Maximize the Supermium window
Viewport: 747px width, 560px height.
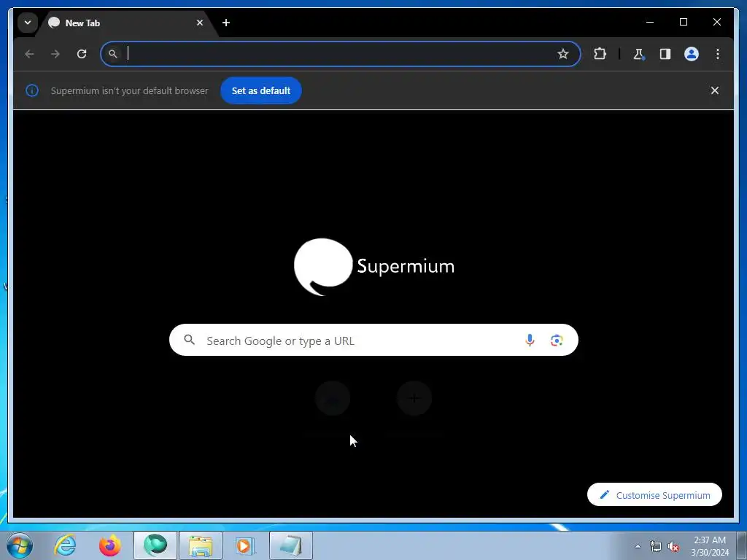[x=683, y=22]
